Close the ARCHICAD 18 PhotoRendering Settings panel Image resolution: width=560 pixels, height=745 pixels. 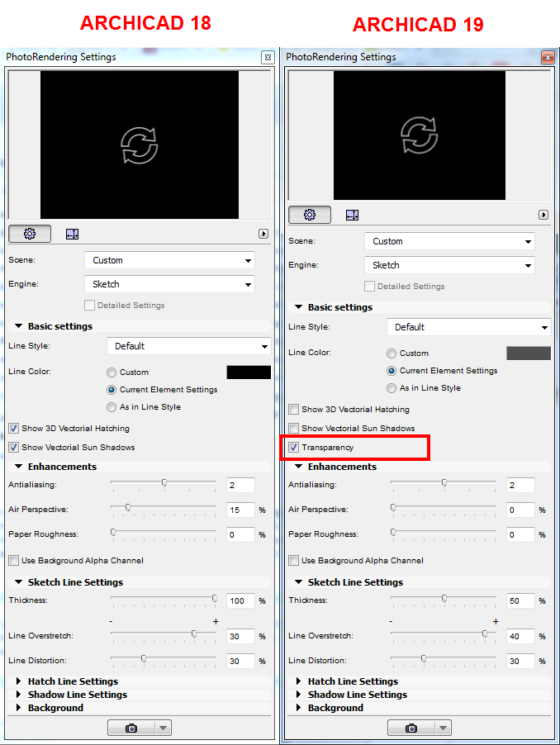tap(268, 58)
